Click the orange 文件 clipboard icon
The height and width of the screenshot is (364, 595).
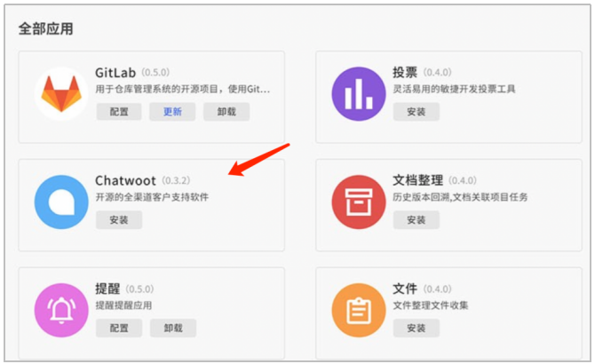[359, 310]
